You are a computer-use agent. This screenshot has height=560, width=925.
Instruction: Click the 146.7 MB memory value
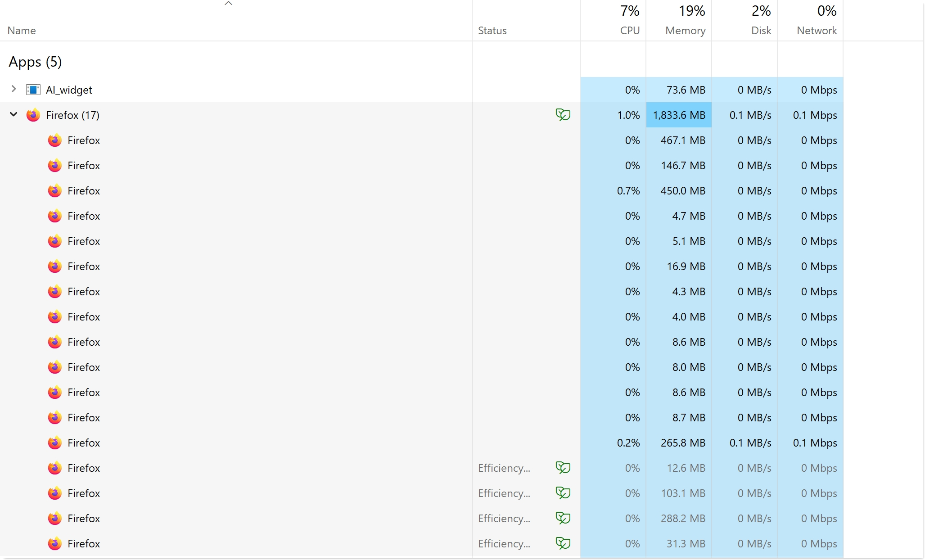pos(683,166)
